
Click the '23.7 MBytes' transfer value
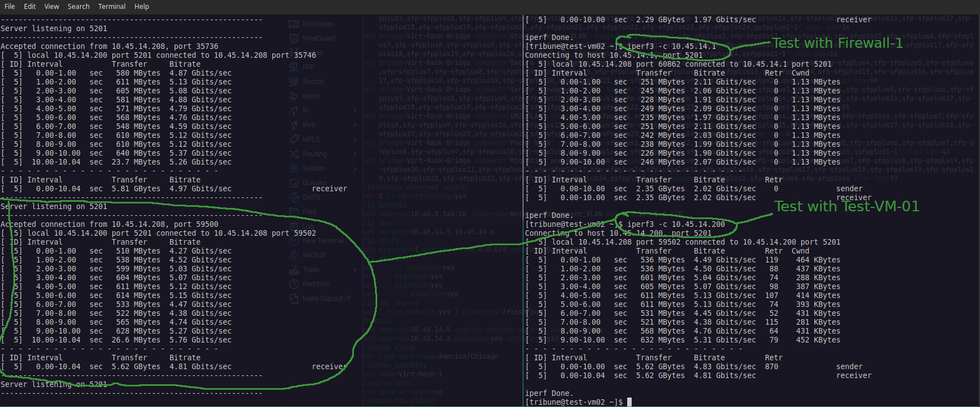pyautogui.click(x=136, y=162)
